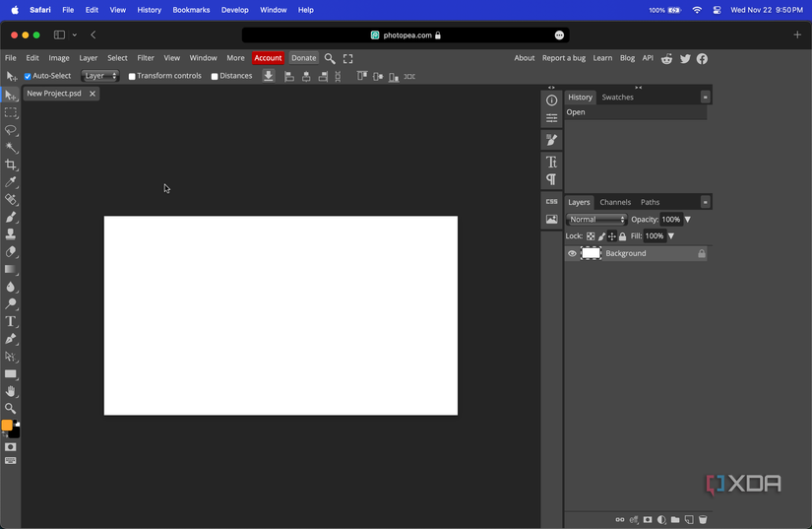Select the Brush tool
This screenshot has width=812, height=529.
[11, 217]
